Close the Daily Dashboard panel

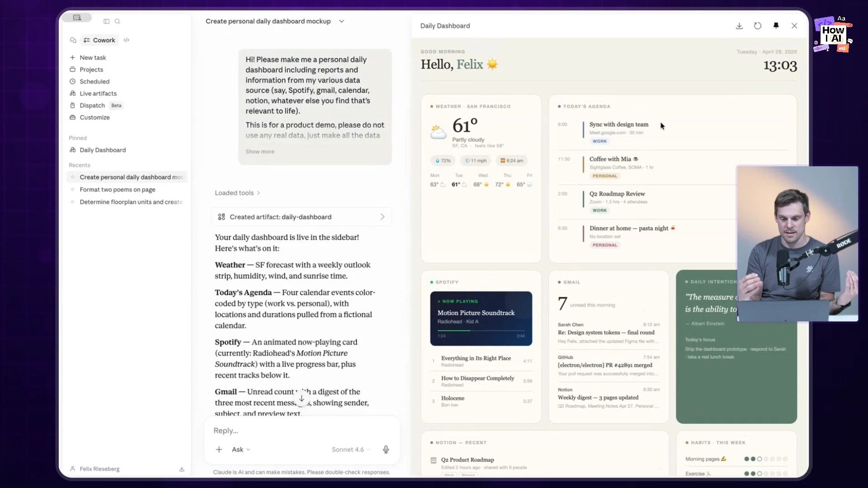[794, 26]
